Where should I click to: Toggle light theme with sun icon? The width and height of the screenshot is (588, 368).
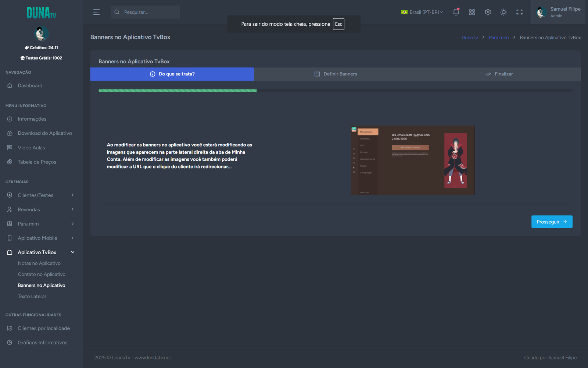(503, 12)
